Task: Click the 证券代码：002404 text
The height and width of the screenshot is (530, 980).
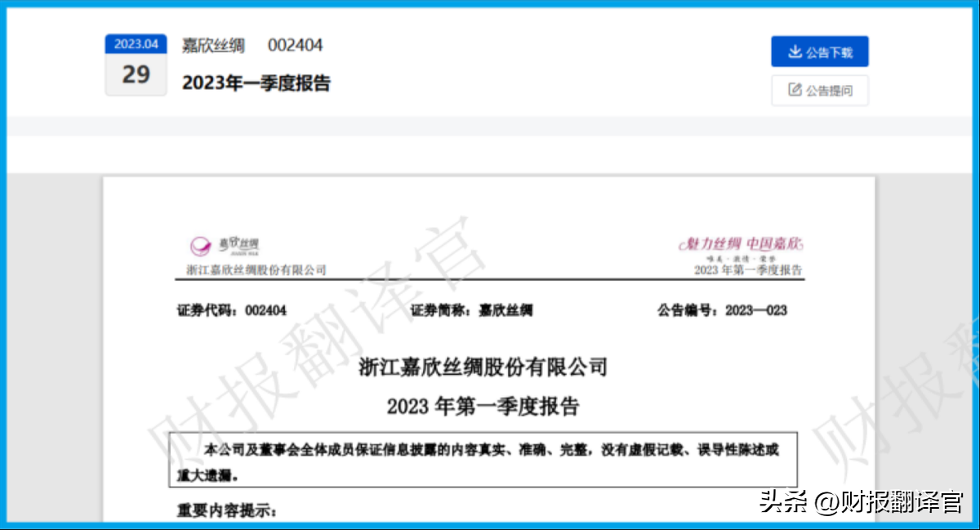Action: [x=232, y=310]
